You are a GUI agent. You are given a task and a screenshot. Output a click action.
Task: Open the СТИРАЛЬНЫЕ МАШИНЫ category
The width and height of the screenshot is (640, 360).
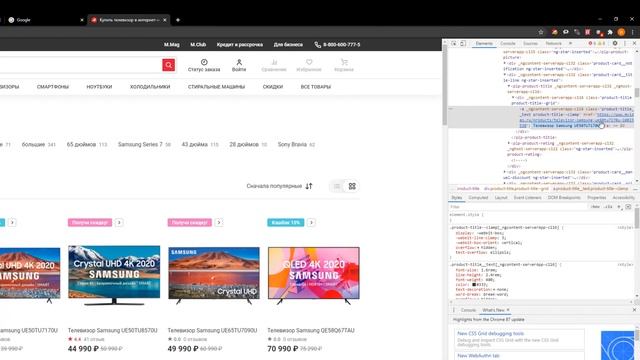216,87
